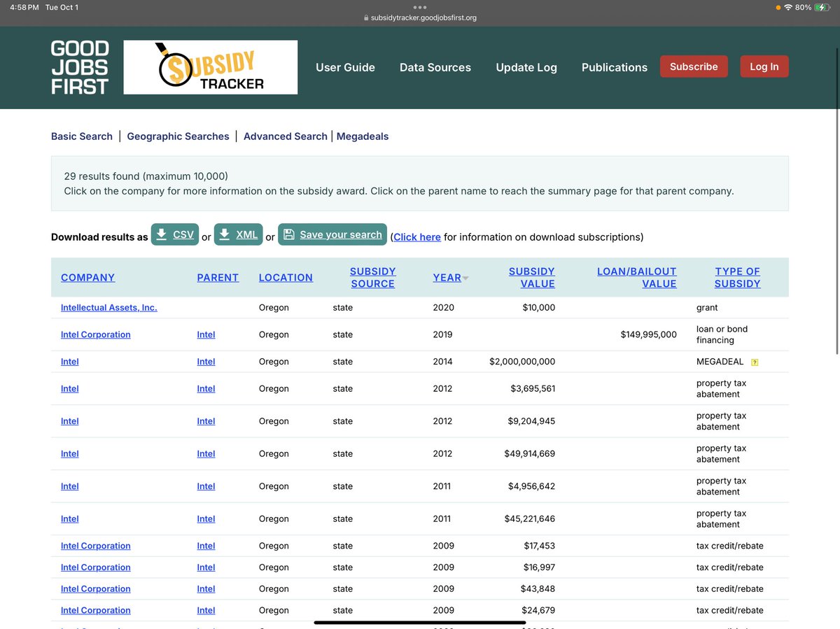This screenshot has height=629, width=840.
Task: Open Intel parent link in $3,695,561 row
Action: pyautogui.click(x=206, y=388)
